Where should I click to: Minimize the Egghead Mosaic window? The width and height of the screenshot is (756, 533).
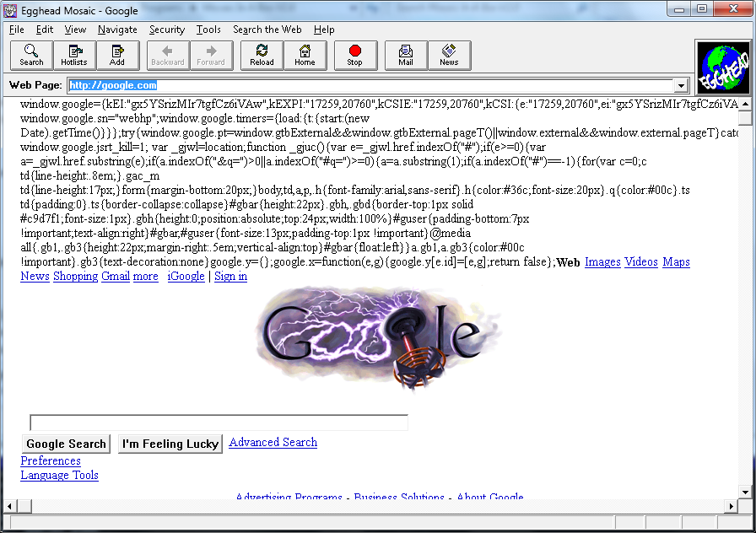[x=679, y=9]
